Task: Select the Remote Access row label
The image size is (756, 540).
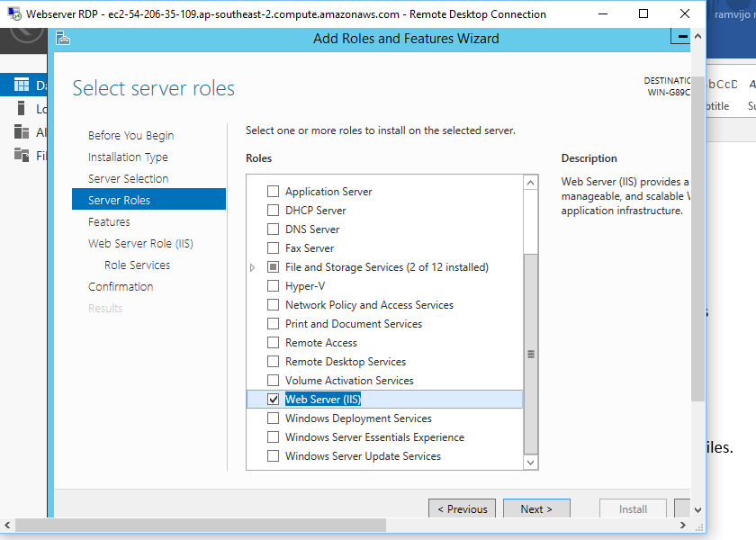Action: pyautogui.click(x=321, y=343)
